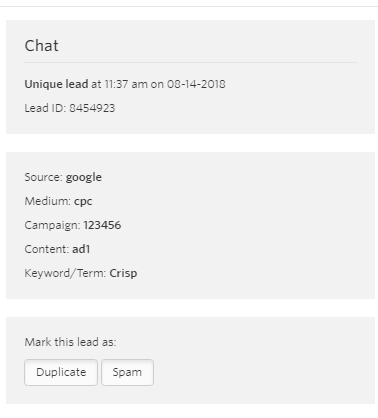
Task: Click the Source label
Action: tap(44, 177)
